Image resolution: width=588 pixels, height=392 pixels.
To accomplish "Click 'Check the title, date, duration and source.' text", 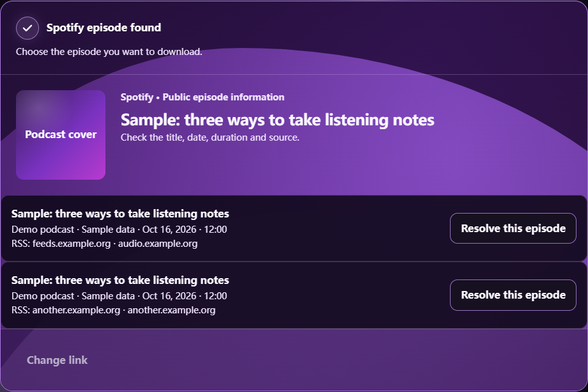I will coord(210,137).
